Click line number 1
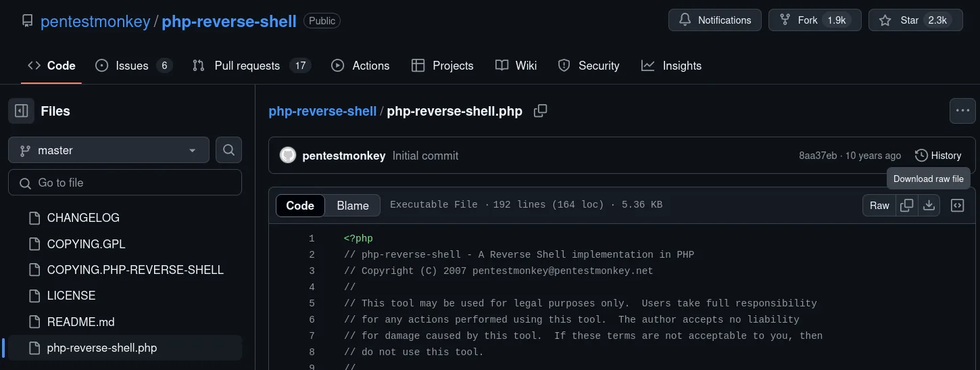Viewport: 980px width, 370px height. 312,238
